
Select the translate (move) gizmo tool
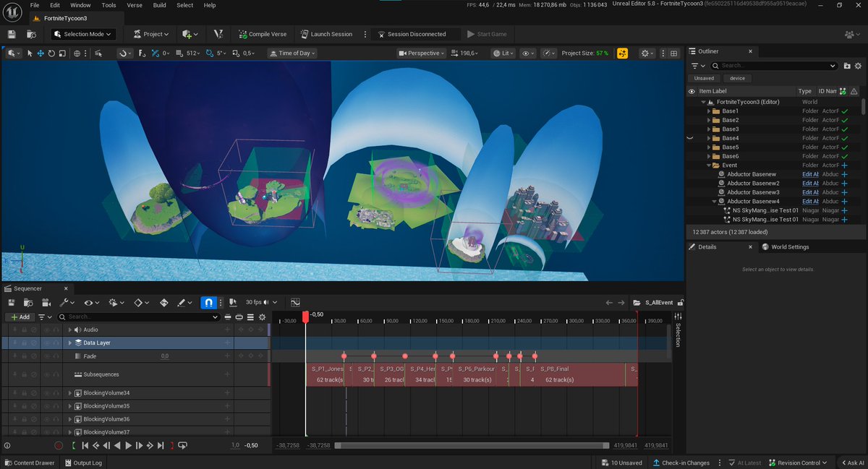pos(41,53)
